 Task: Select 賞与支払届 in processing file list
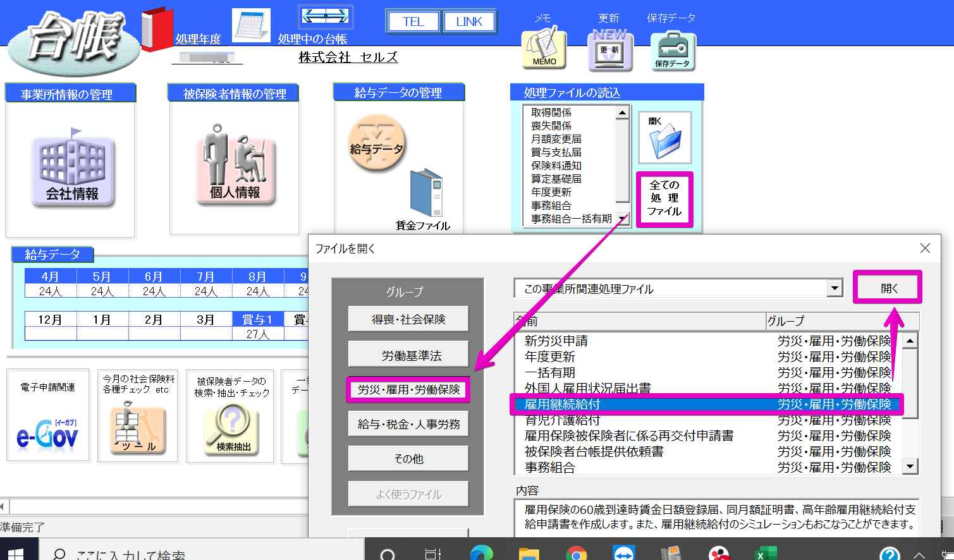[556, 152]
